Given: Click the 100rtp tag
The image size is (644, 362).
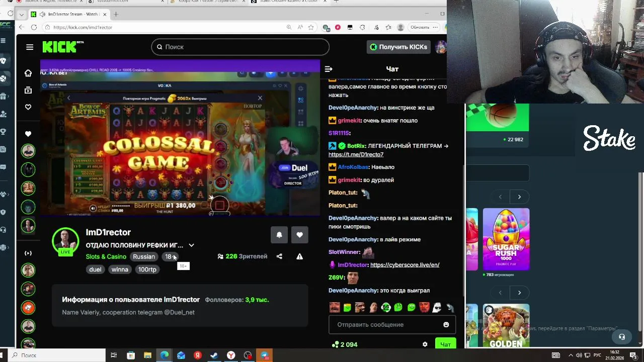Looking at the screenshot, I should 147,269.
